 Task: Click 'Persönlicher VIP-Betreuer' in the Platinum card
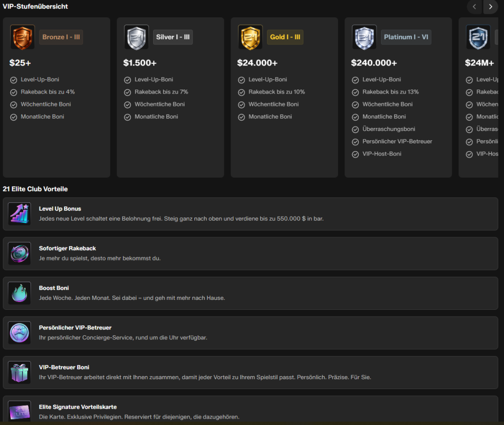tap(397, 141)
